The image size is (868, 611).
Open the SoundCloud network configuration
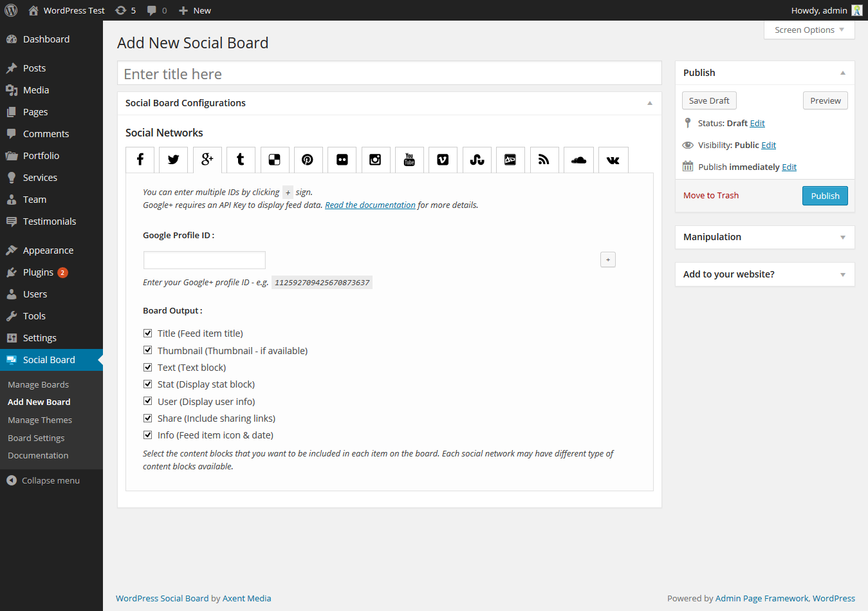point(578,160)
